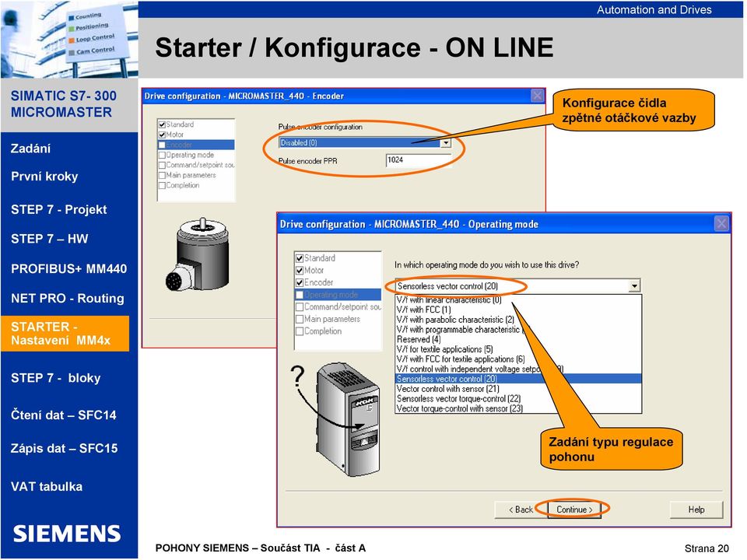Image resolution: width=747 pixels, height=560 pixels.
Task: Go to Čtení dat – SFC14 section
Action: [63, 415]
